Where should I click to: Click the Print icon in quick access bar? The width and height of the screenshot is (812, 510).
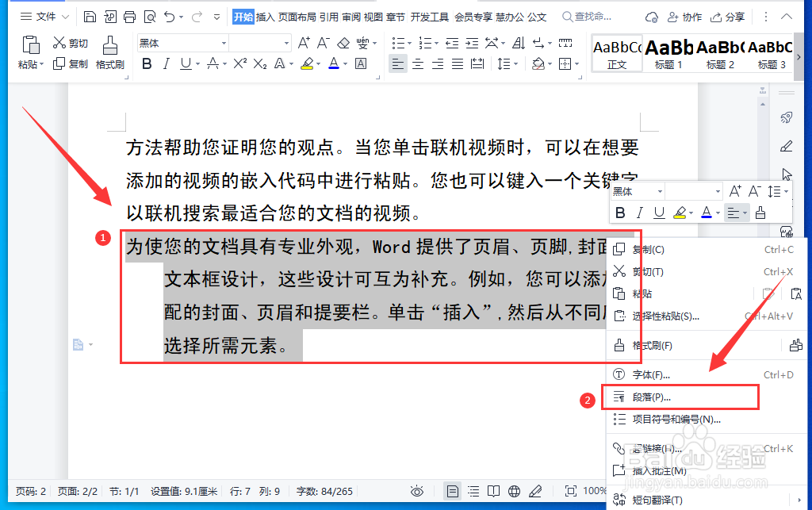pyautogui.click(x=130, y=17)
